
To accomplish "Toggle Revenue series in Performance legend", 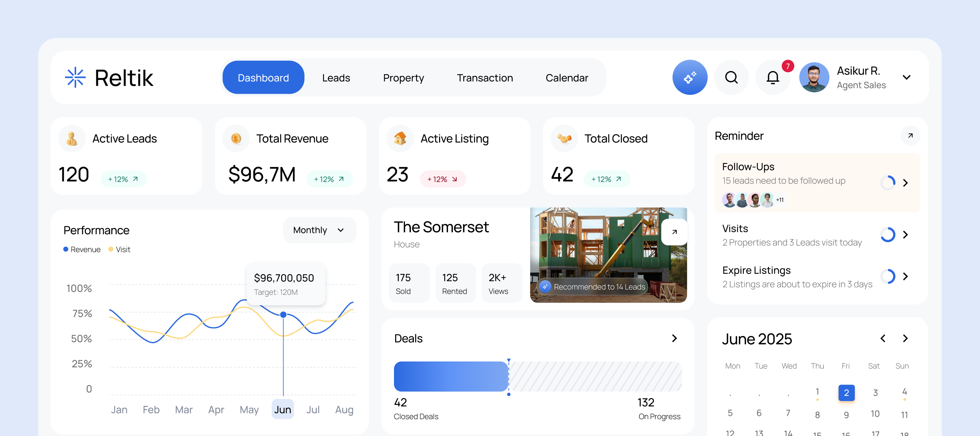I will coord(82,249).
